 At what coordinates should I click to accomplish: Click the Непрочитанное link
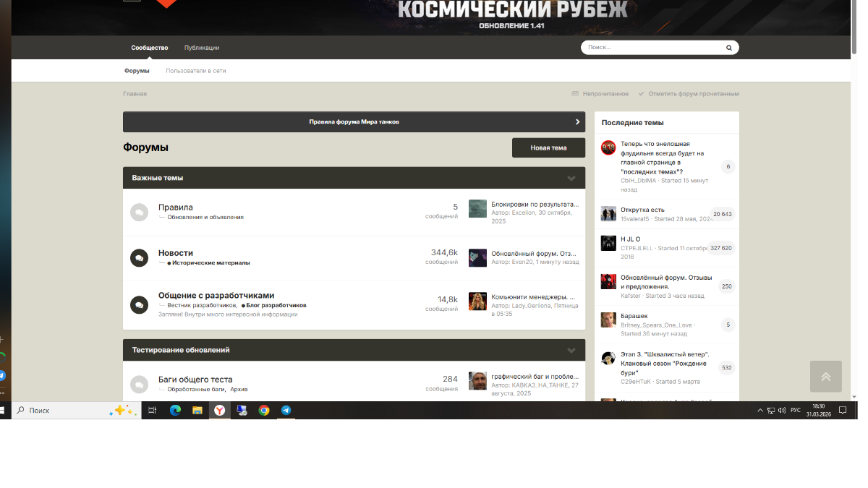(605, 94)
